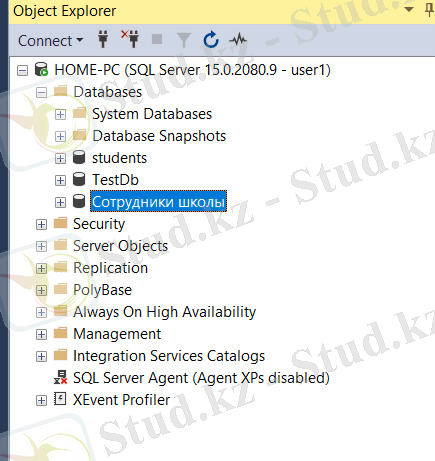The width and height of the screenshot is (435, 461).
Task: Select the Management label
Action: coord(117,334)
